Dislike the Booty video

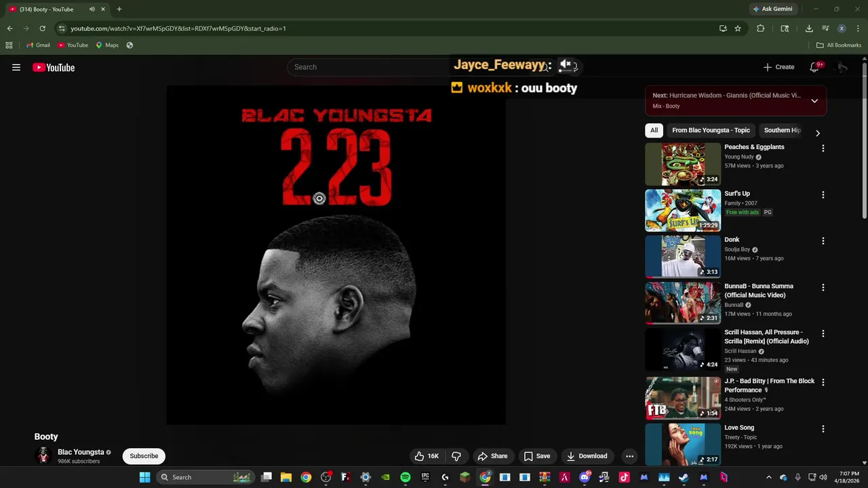[456, 456]
